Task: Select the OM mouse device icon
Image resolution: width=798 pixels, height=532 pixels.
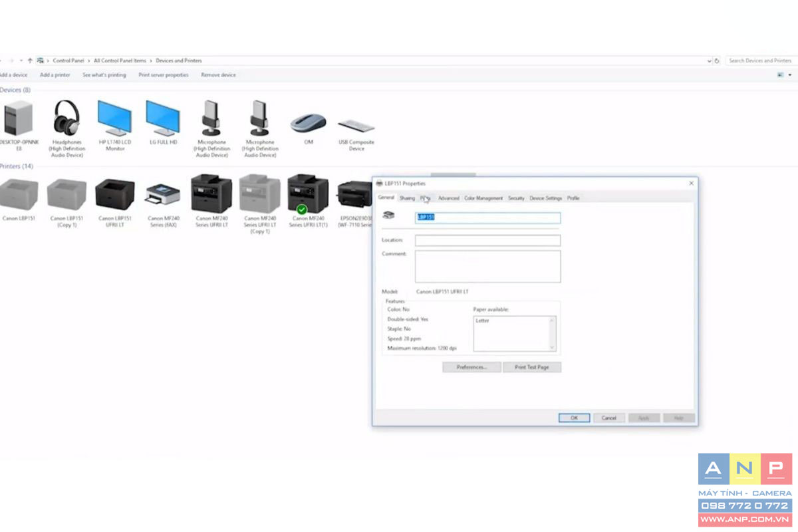Action: (308, 122)
